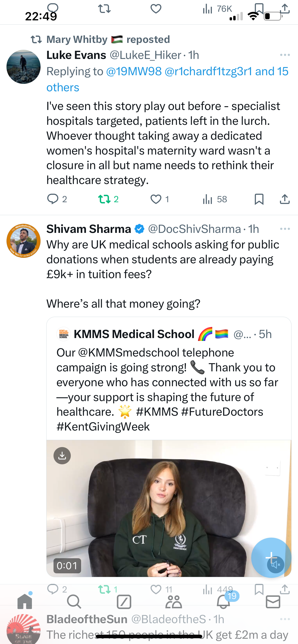Viewport: 298px width, 644px height.
Task: Open the Search tab
Action: [74, 602]
